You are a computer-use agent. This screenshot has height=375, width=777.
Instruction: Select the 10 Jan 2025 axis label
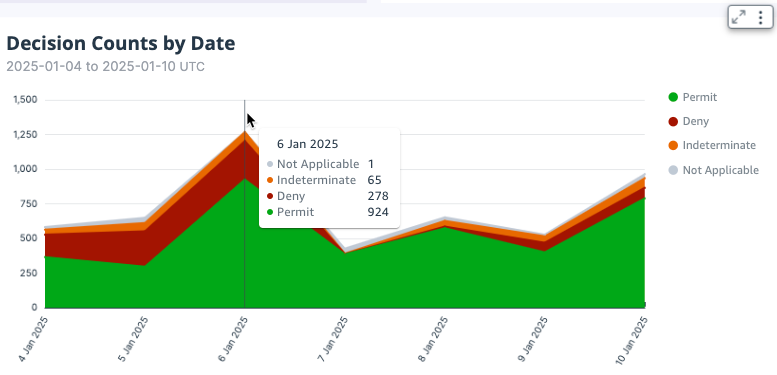[631, 341]
